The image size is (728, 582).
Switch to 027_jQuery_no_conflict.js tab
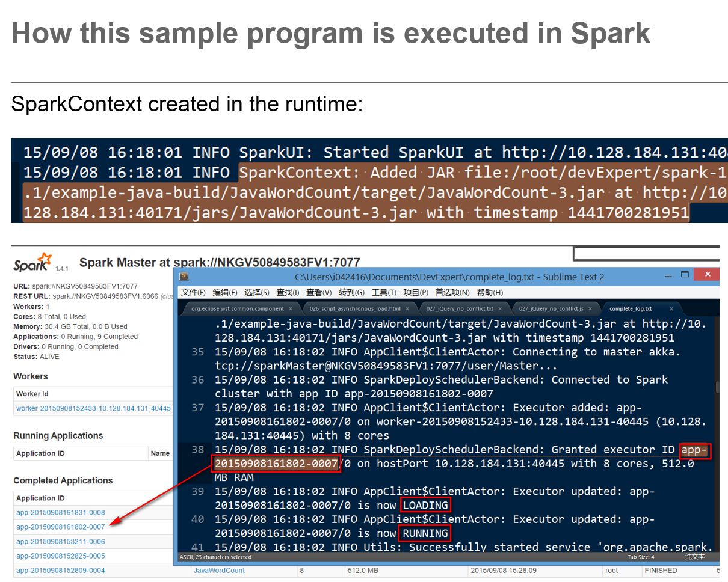click(x=551, y=308)
